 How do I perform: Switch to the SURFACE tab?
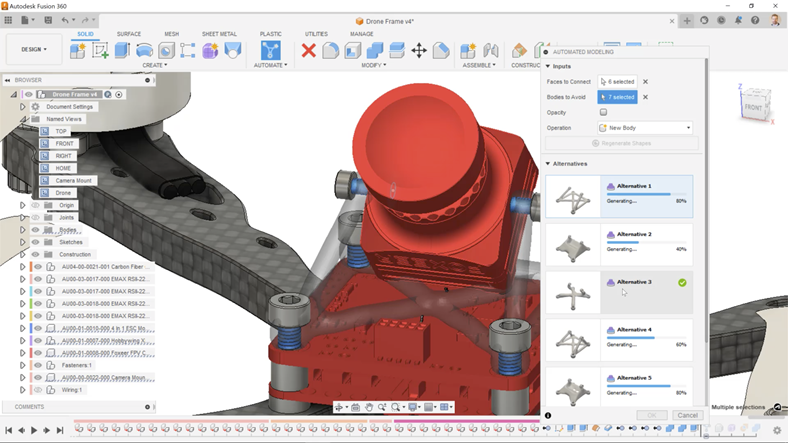(129, 34)
